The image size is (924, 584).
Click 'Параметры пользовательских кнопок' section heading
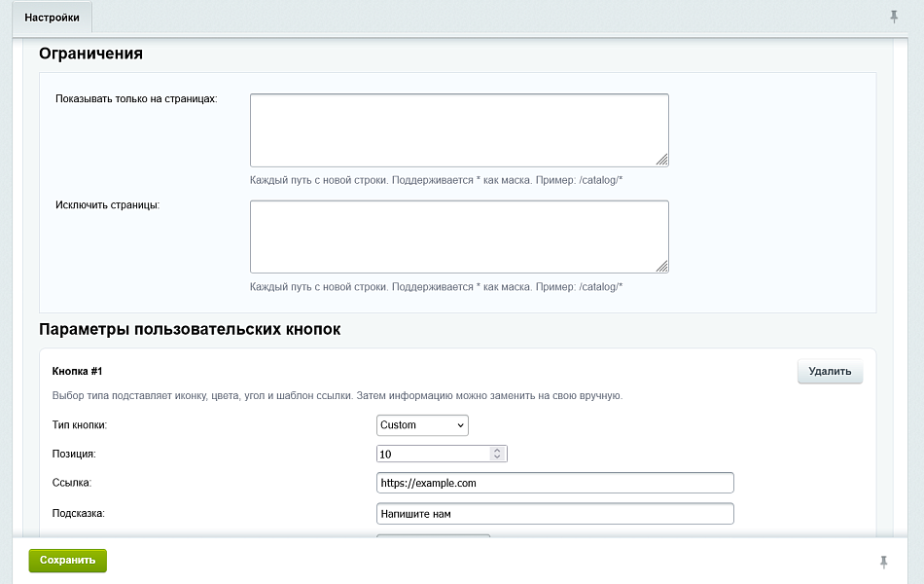pos(190,329)
